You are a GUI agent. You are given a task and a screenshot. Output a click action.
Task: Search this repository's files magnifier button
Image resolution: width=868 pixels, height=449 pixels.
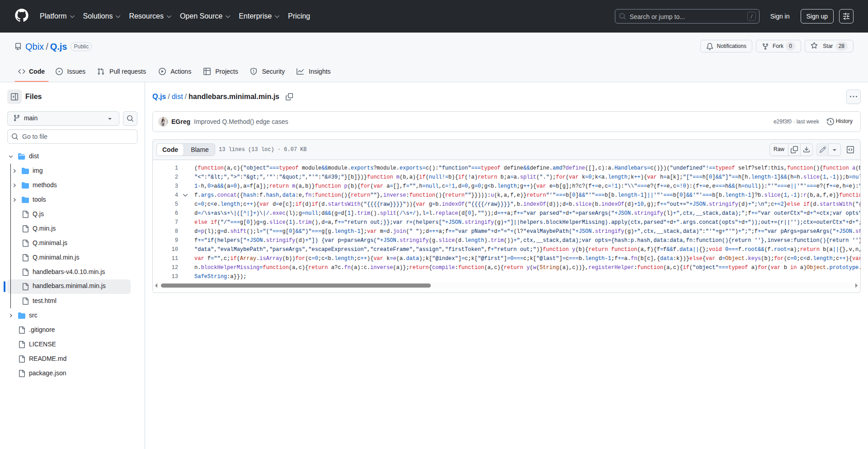(130, 118)
